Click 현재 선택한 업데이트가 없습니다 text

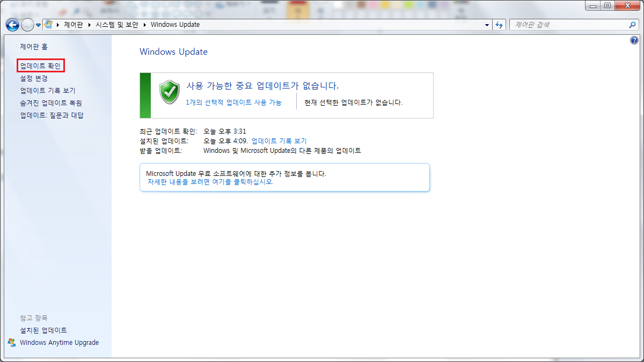[353, 102]
